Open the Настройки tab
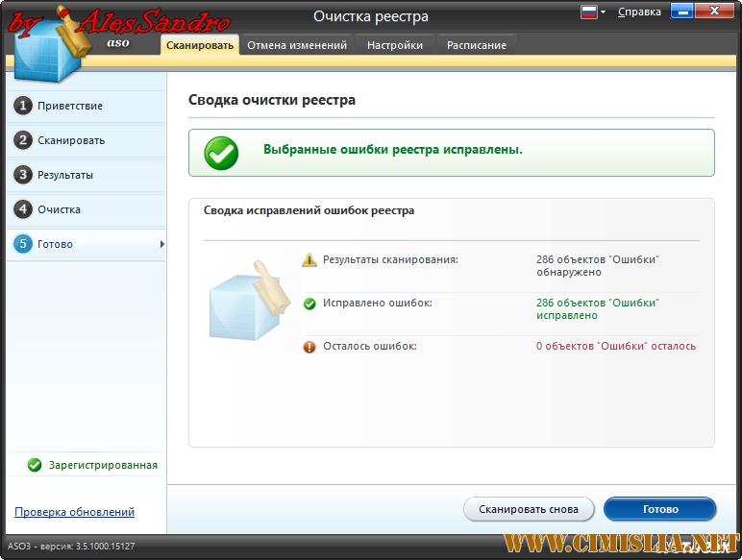742x560 pixels. [x=394, y=45]
